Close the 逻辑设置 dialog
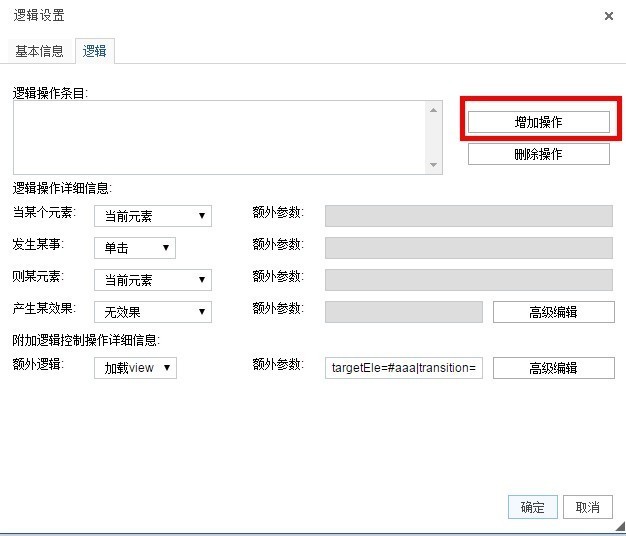This screenshot has width=626, height=536. click(x=608, y=16)
